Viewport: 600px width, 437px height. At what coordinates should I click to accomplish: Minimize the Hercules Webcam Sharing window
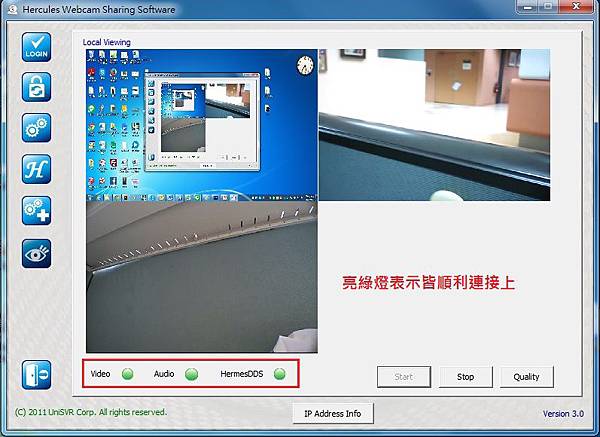click(527, 7)
